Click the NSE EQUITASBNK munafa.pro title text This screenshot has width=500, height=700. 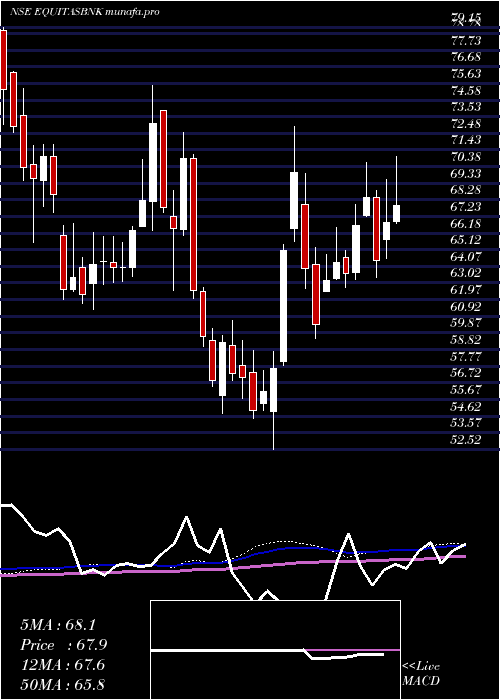tap(85, 12)
